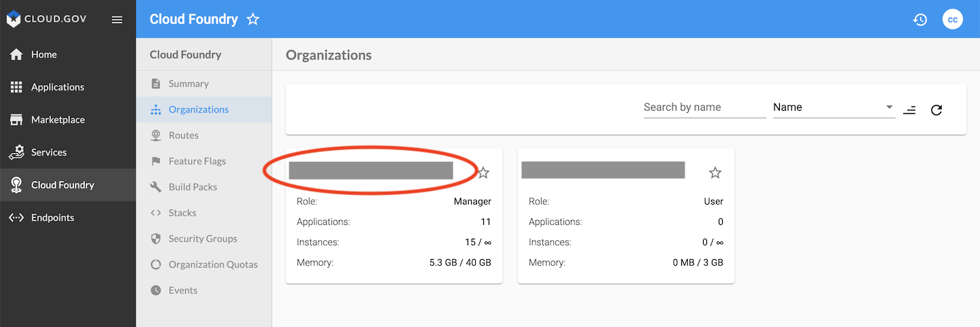Open the Security Groups page
Image resolution: width=980 pixels, height=327 pixels.
click(204, 239)
